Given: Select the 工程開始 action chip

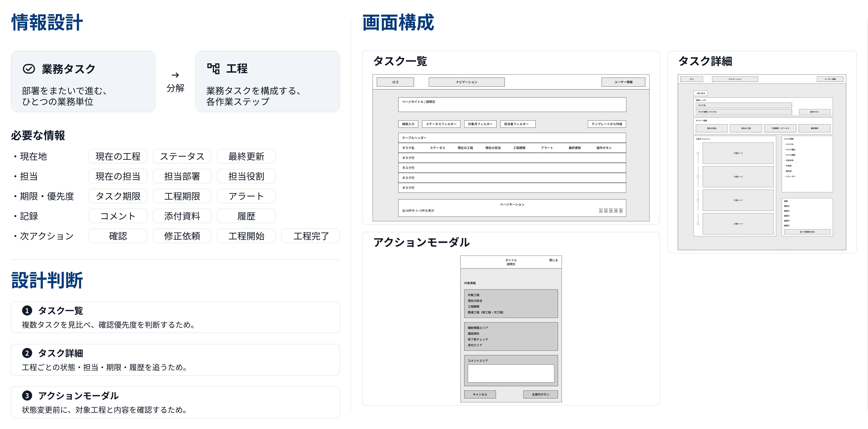Looking at the screenshot, I should (x=246, y=236).
